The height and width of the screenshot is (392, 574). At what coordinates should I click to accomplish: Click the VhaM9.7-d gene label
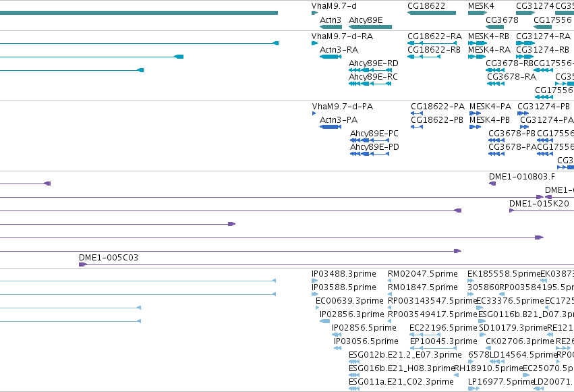click(x=334, y=6)
